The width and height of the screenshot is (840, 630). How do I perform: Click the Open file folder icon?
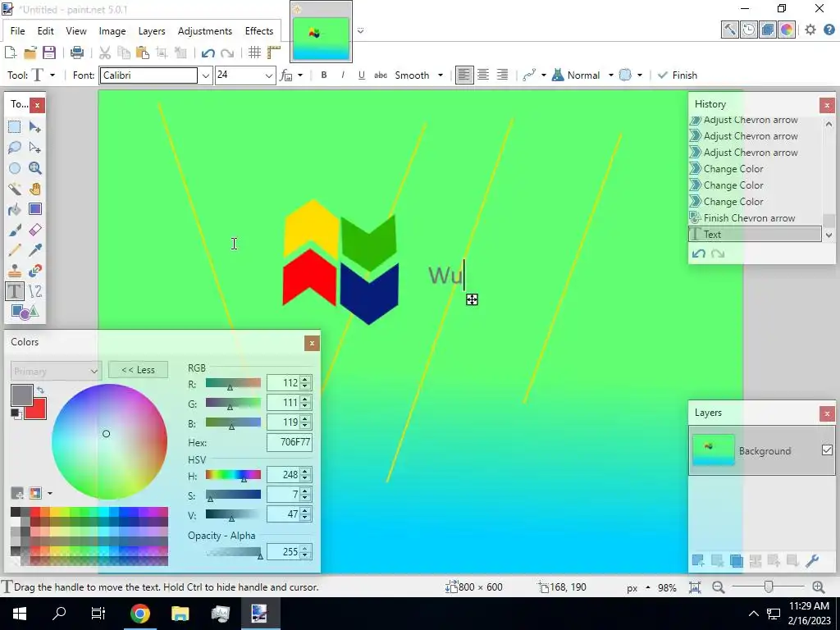30,52
